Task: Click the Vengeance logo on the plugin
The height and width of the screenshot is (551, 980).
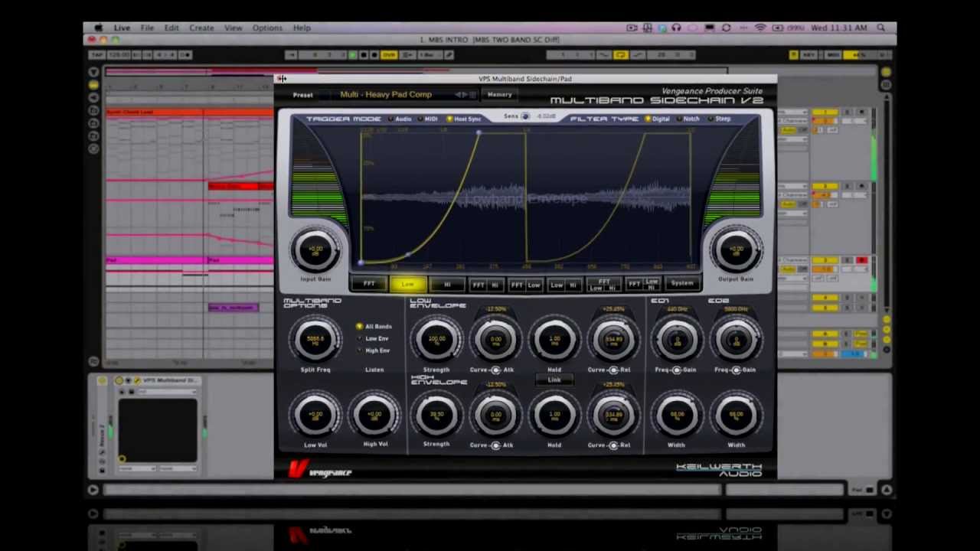Action: click(x=320, y=470)
